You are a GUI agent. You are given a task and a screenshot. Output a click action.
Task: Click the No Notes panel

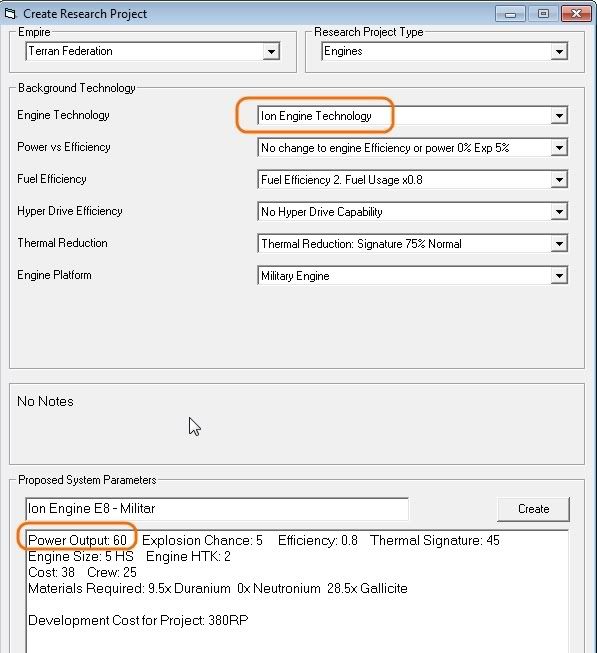coord(297,424)
